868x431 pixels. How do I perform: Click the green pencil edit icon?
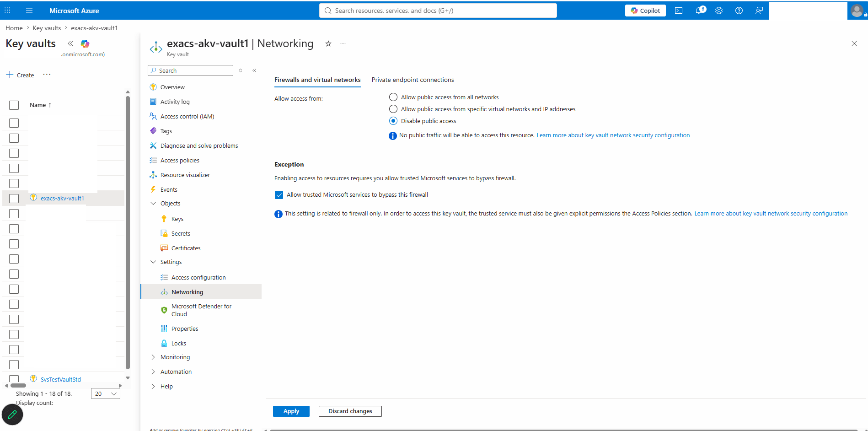[x=12, y=415]
